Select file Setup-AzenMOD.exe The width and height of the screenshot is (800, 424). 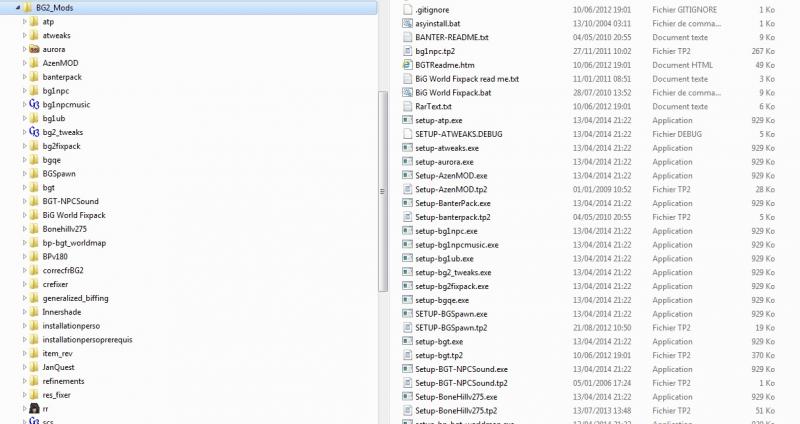click(x=451, y=176)
